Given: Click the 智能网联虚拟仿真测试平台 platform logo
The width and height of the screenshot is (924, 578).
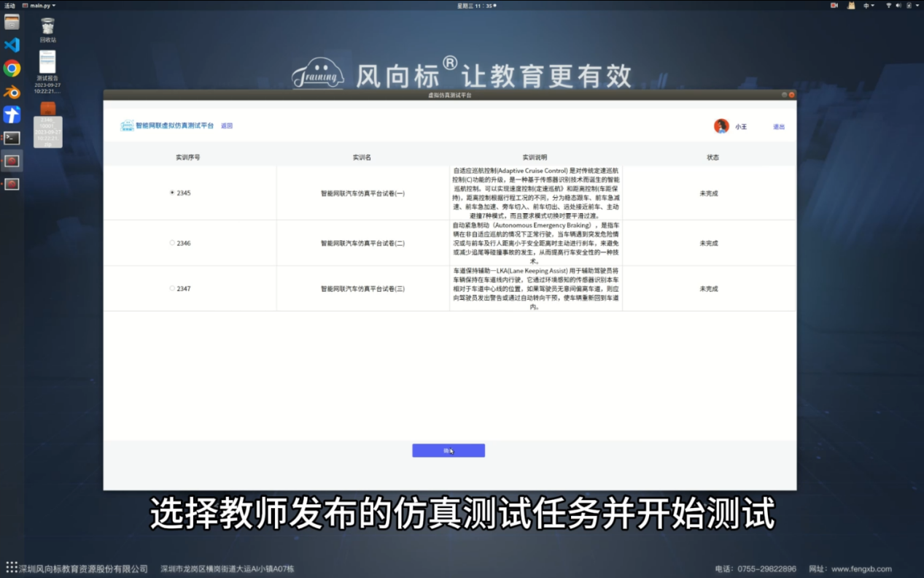Looking at the screenshot, I should (x=125, y=126).
